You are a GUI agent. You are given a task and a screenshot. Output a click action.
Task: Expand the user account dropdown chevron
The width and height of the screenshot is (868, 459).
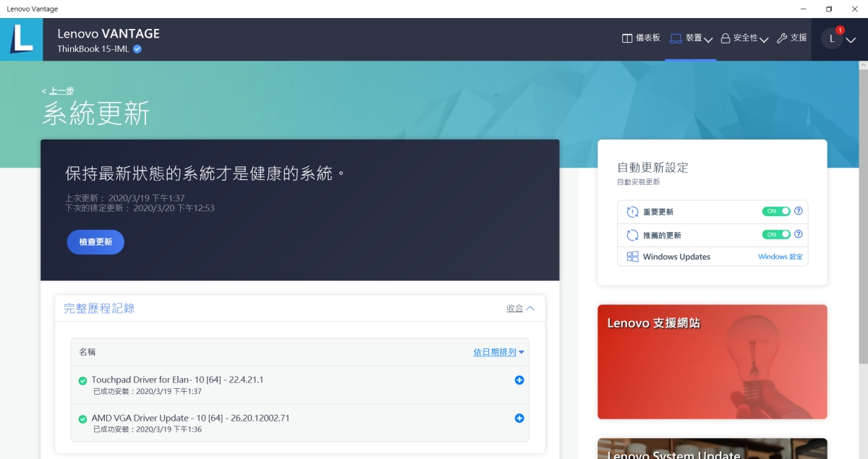click(x=851, y=40)
